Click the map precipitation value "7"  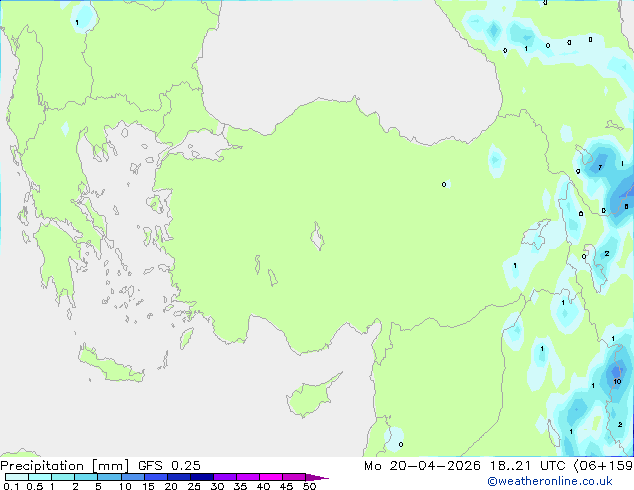pos(600,167)
